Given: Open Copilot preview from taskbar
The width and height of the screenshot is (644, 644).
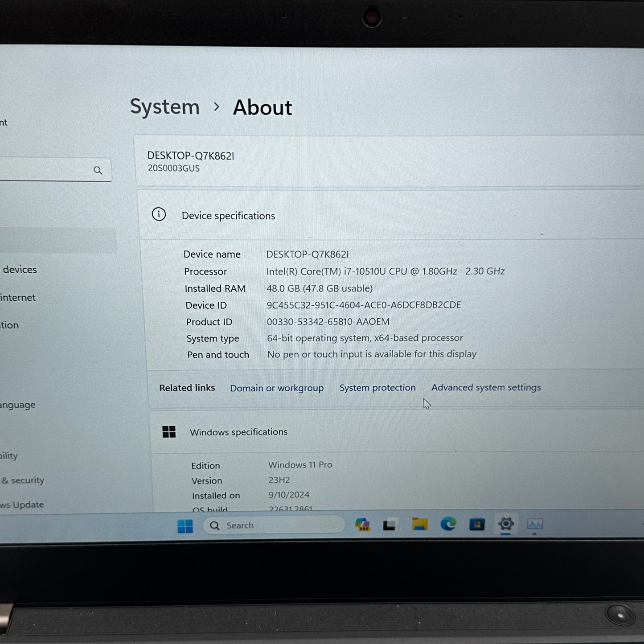Looking at the screenshot, I should [x=362, y=525].
